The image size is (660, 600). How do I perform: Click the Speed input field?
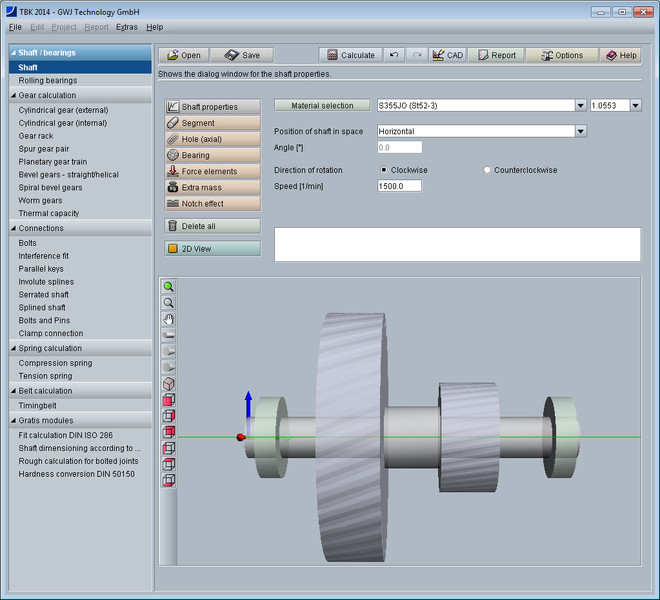tap(399, 186)
